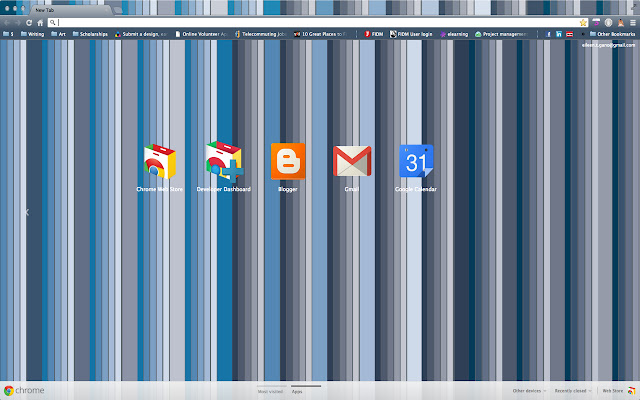Viewport: 640px width, 400px height.
Task: Go to the home page button
Action: tap(40, 23)
